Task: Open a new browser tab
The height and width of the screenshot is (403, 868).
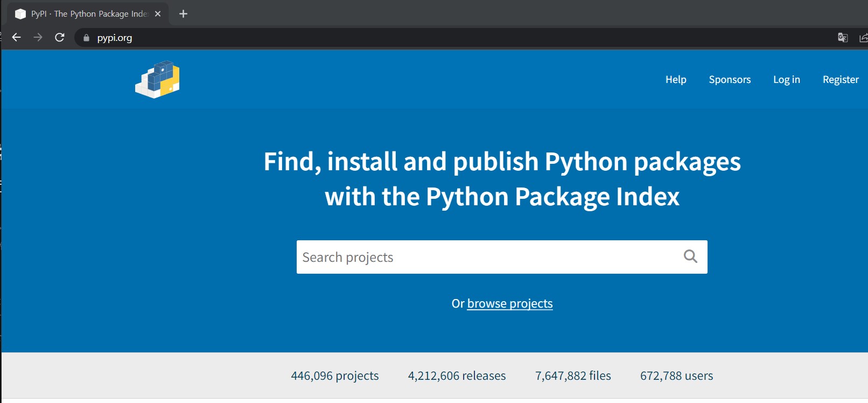Action: (x=183, y=14)
